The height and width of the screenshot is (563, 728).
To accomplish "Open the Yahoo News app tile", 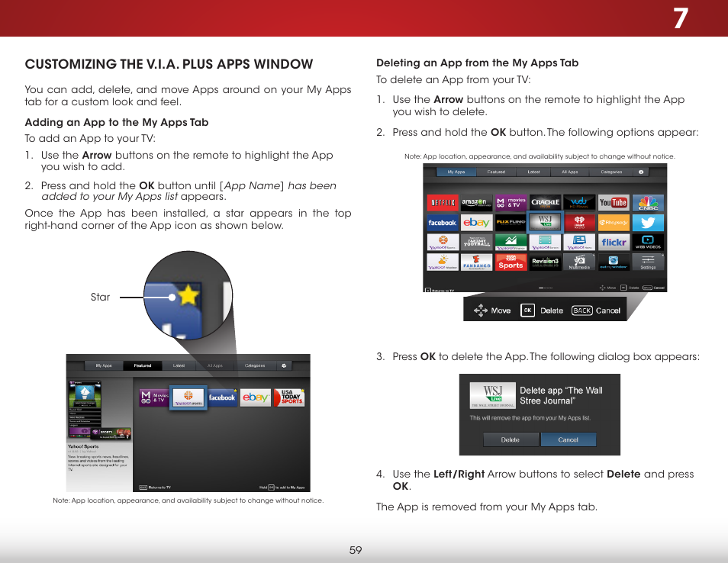I will (x=579, y=242).
